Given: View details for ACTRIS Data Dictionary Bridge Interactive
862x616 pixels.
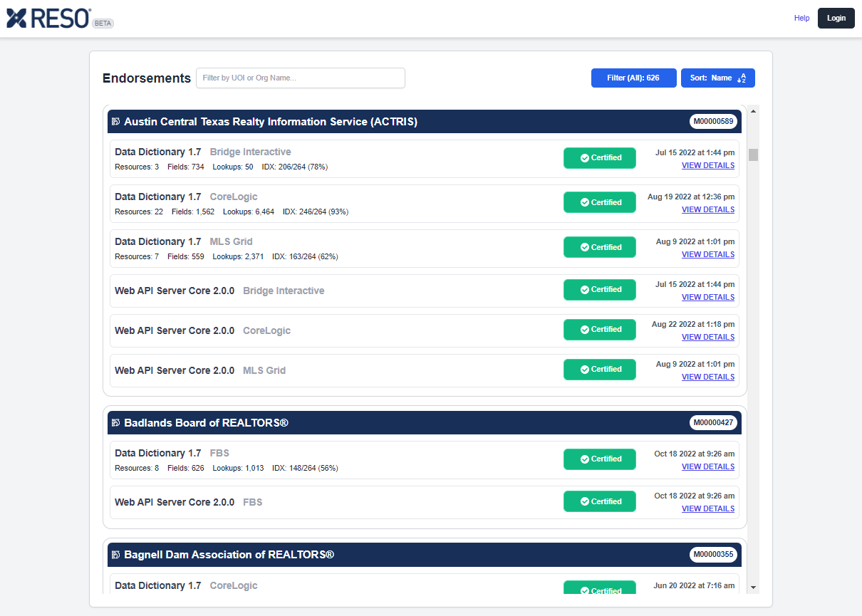Looking at the screenshot, I should (x=708, y=166).
